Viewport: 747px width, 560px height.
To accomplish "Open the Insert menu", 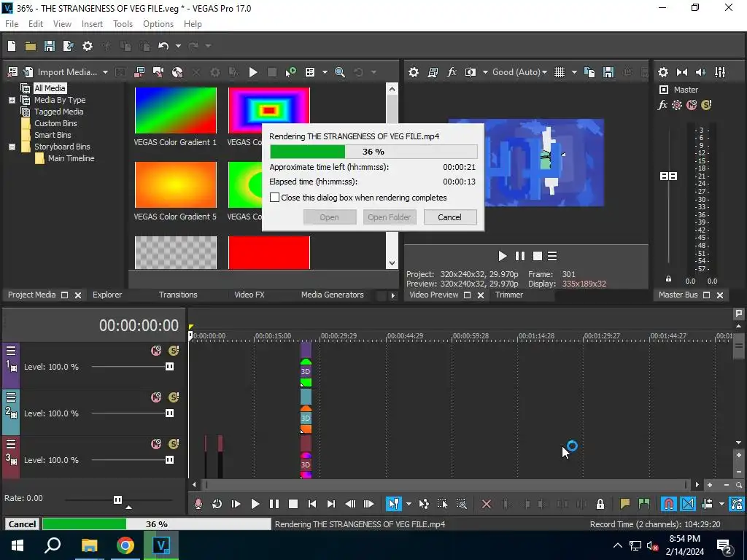I will [x=92, y=24].
